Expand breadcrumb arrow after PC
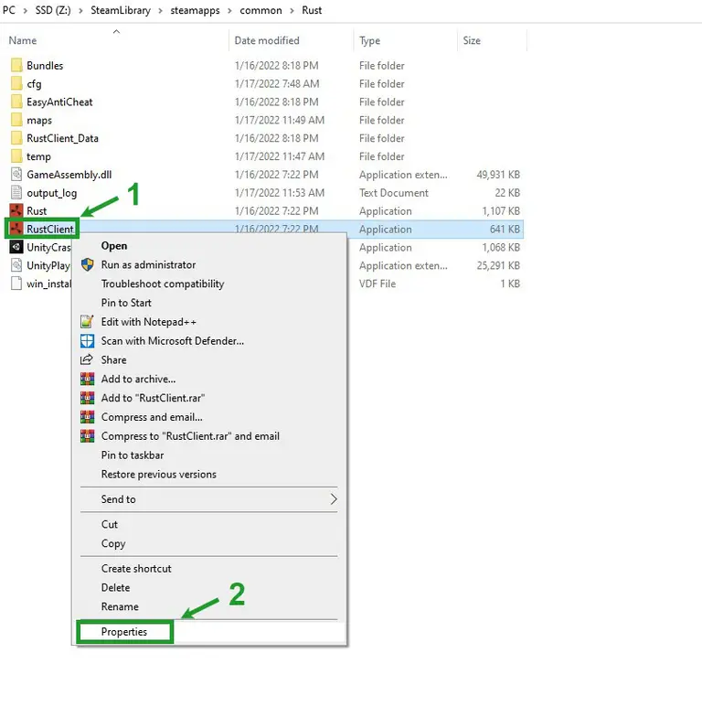The height and width of the screenshot is (728, 702). (x=26, y=11)
